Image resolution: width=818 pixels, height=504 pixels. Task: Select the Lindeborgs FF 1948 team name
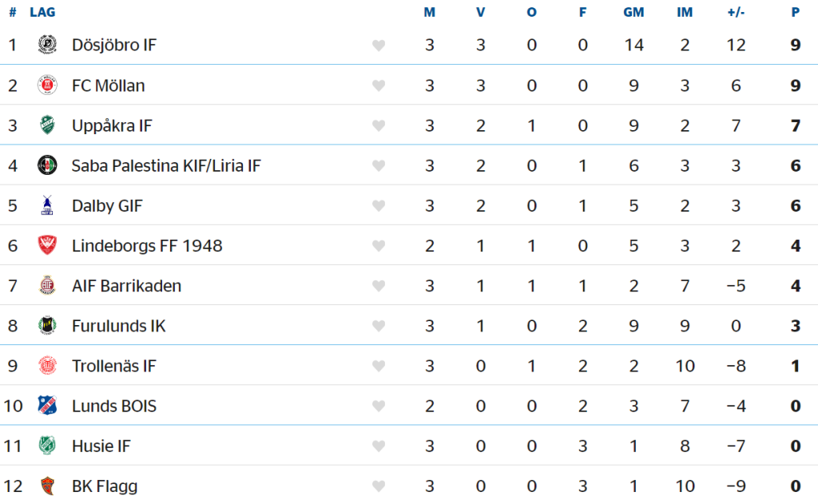click(147, 246)
